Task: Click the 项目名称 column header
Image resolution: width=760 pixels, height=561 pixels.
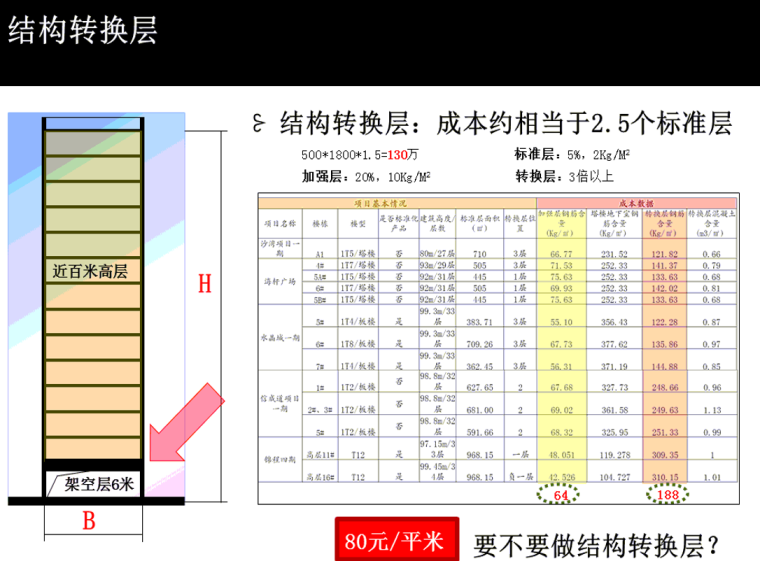Action: point(280,225)
